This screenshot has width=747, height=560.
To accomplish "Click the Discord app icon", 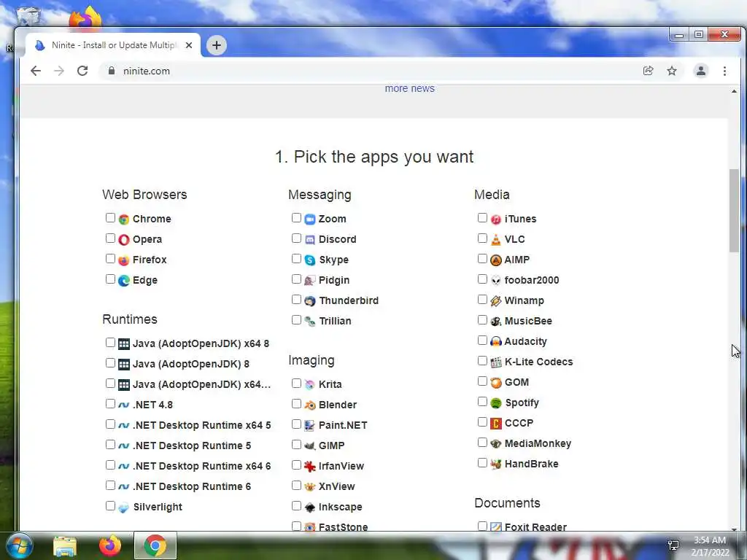I will (309, 239).
